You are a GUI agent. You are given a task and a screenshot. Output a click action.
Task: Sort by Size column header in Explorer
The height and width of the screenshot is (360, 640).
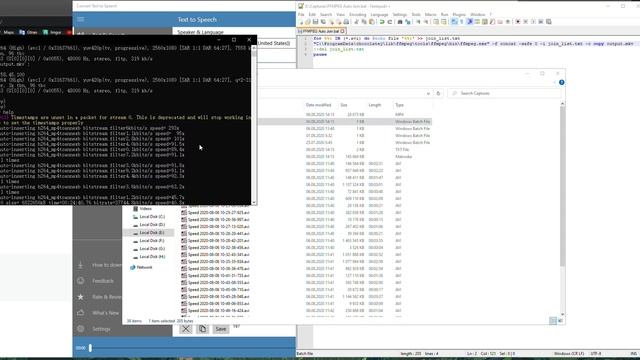344,105
